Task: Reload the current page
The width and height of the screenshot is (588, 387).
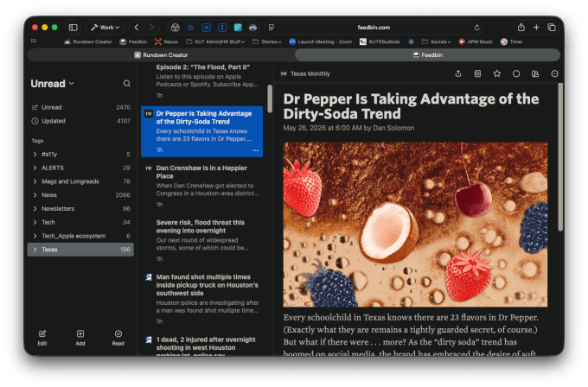Action: coord(476,28)
